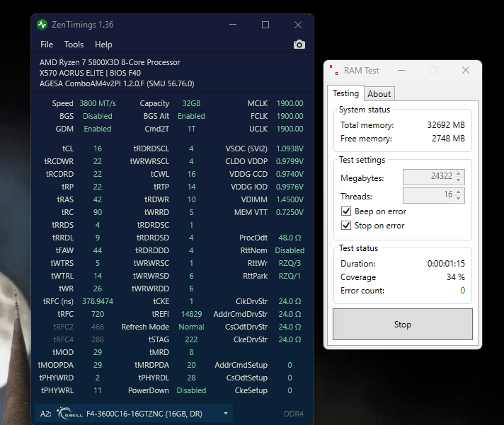The width and height of the screenshot is (504, 425).
Task: Click the tRFC (ns) value 378.9474
Action: coord(98,301)
